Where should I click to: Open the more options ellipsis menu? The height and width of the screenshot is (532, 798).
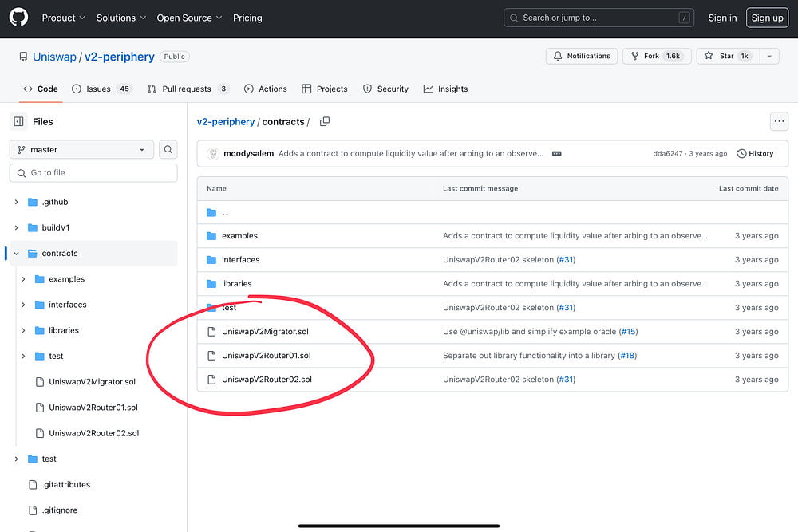click(x=779, y=121)
